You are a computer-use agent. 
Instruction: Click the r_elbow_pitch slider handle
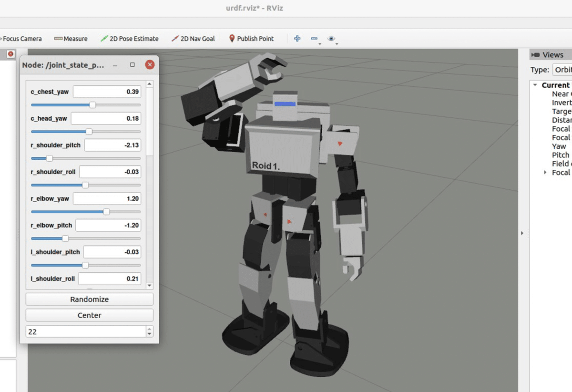point(65,238)
